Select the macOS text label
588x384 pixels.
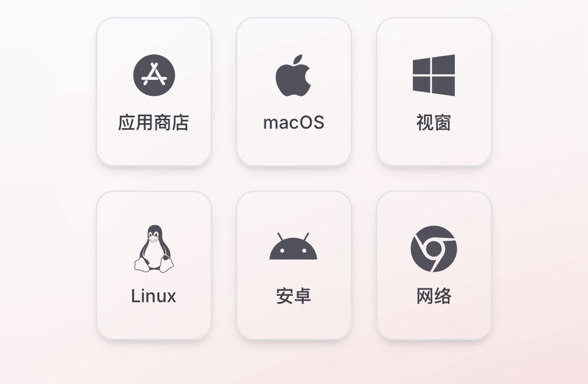(293, 123)
